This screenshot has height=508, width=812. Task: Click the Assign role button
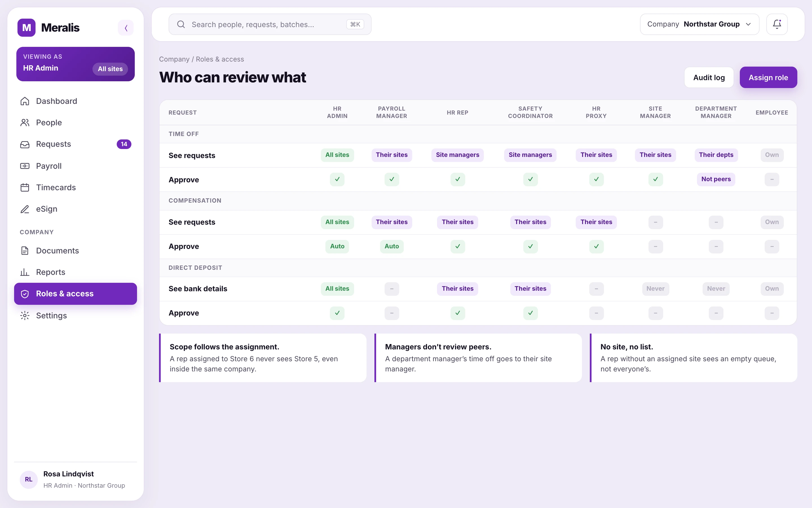click(x=768, y=77)
